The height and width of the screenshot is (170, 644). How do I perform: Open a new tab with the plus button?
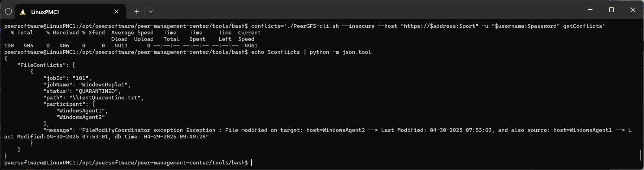137,11
